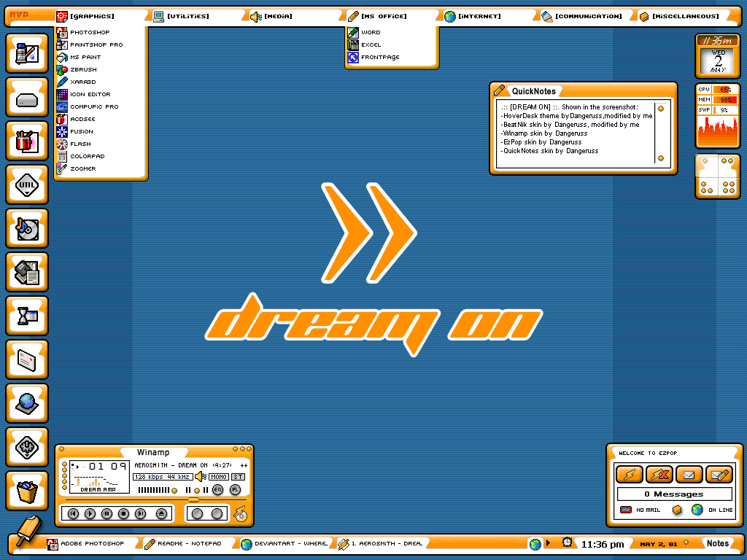Click the Colorpad icon
This screenshot has height=560, width=747.
tap(62, 156)
